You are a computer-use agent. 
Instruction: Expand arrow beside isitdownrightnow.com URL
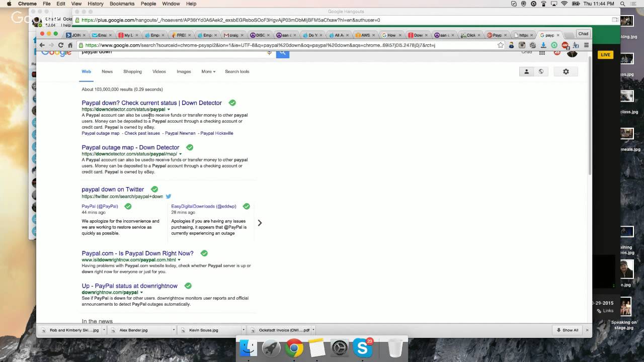coord(179,260)
